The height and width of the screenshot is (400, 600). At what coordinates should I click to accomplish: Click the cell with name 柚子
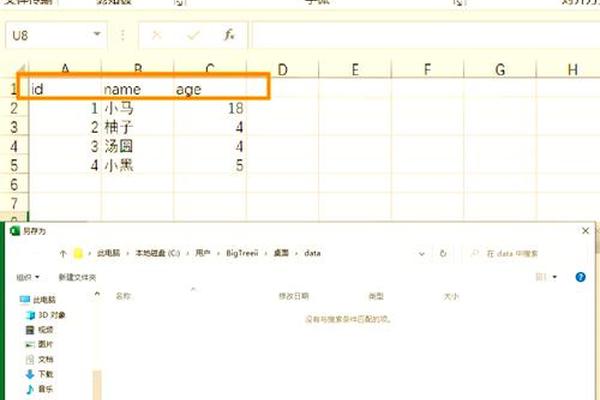click(138, 127)
